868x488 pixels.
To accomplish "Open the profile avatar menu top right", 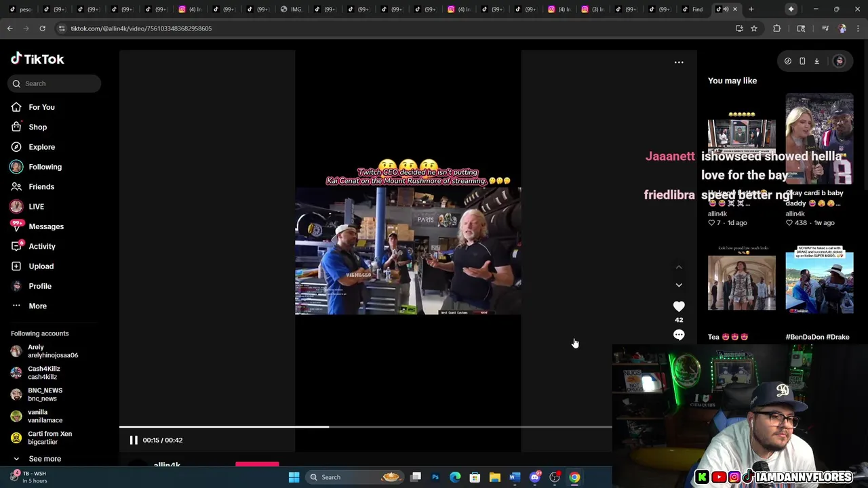I will [840, 61].
